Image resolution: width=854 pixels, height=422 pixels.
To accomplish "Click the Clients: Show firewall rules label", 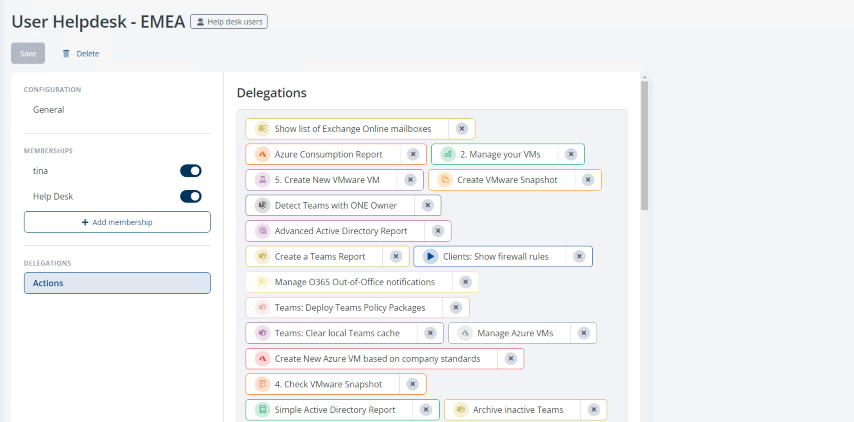I will 496,256.
